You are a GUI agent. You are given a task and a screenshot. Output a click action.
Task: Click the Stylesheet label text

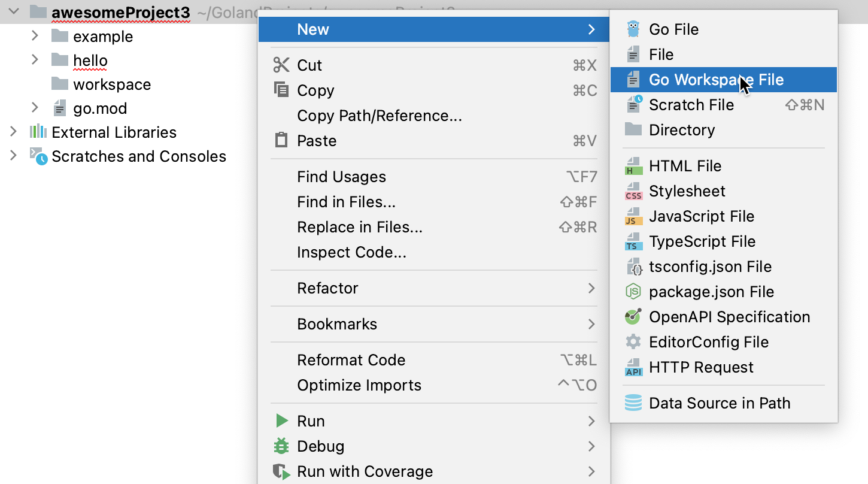click(x=687, y=191)
